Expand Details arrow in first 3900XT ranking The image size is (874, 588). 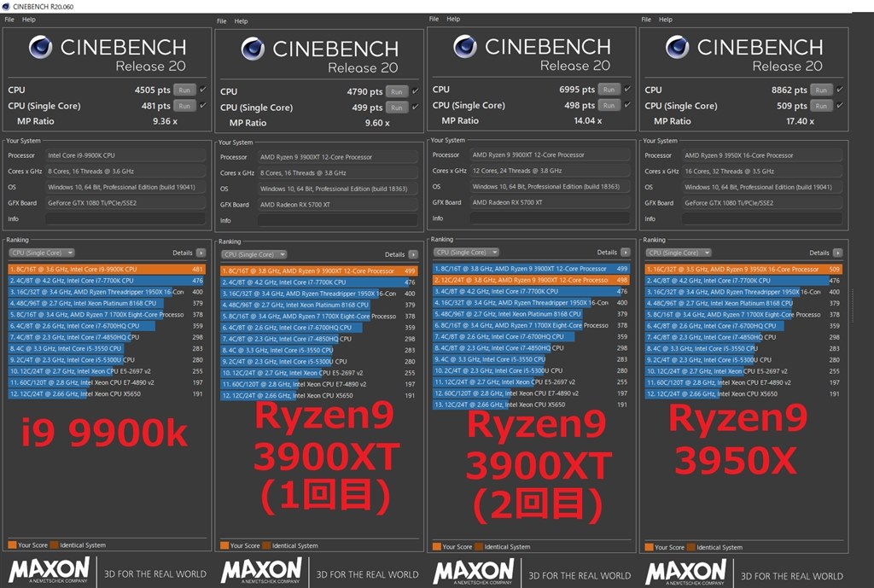(x=414, y=254)
